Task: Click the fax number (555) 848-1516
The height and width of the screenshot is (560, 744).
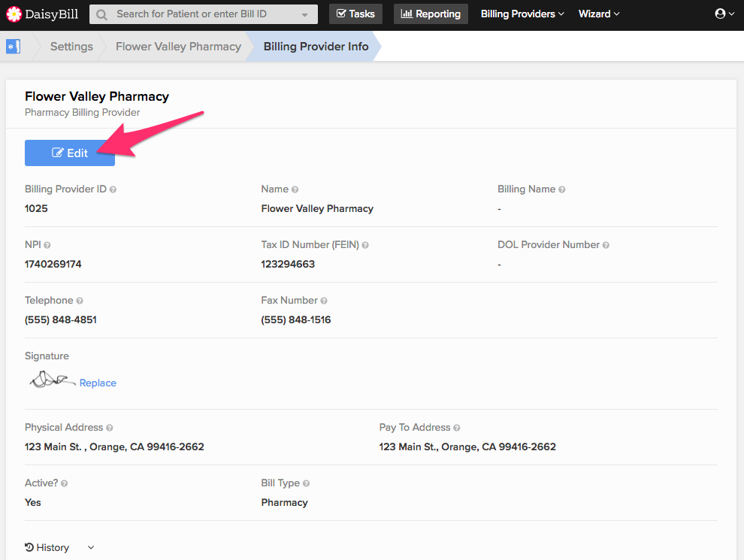Action: point(296,320)
